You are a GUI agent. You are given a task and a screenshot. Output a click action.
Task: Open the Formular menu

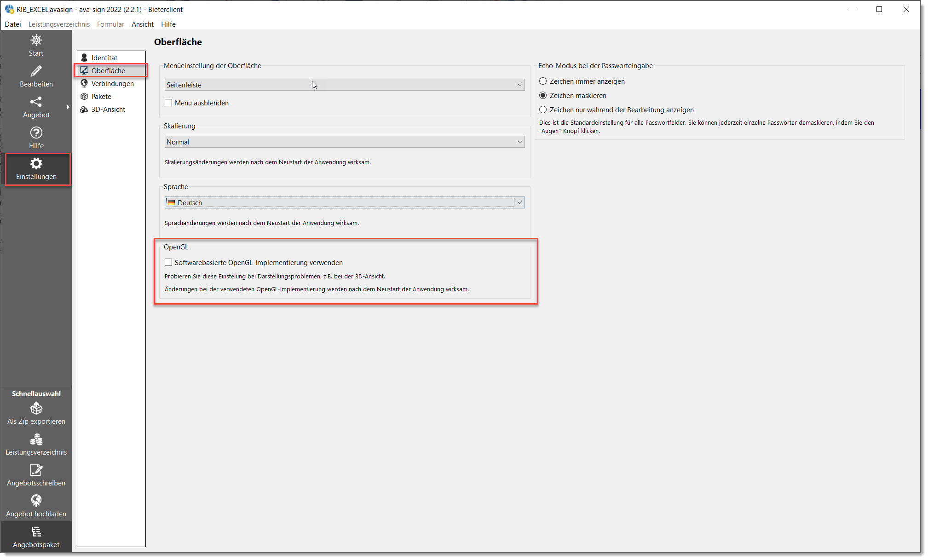coord(110,24)
